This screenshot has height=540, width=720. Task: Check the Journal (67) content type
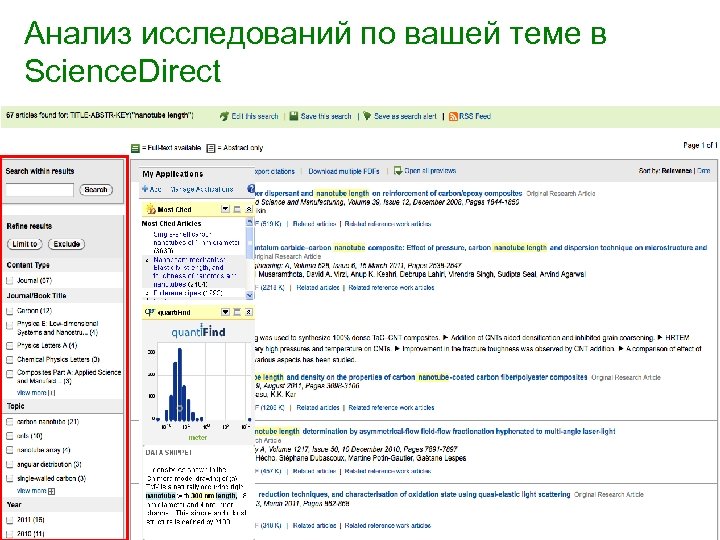(10, 281)
